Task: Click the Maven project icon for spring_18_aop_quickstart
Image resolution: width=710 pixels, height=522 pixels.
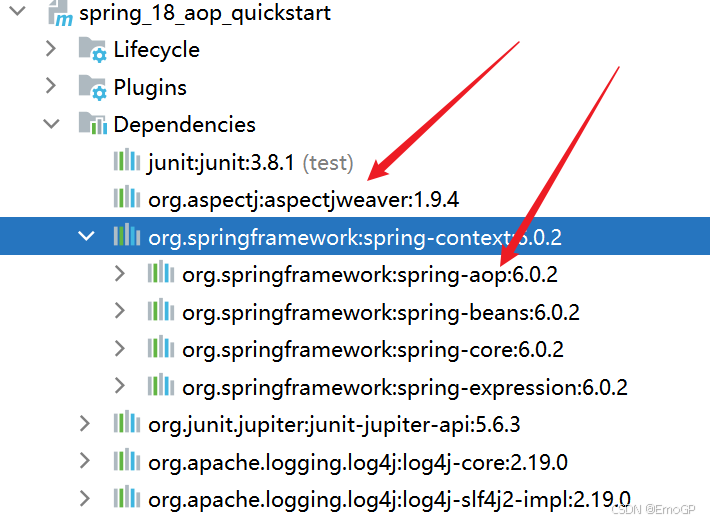Action: [x=60, y=13]
